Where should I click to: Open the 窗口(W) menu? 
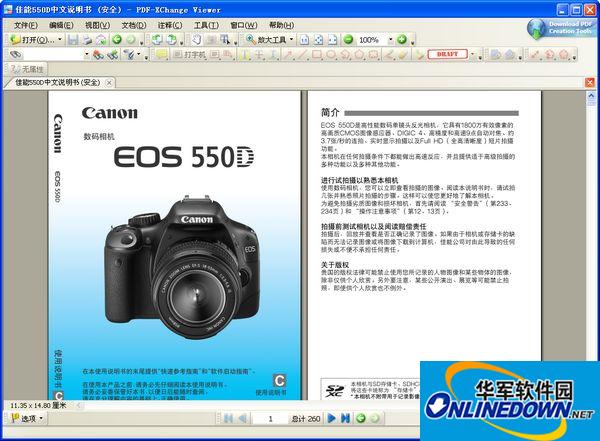[x=244, y=25]
